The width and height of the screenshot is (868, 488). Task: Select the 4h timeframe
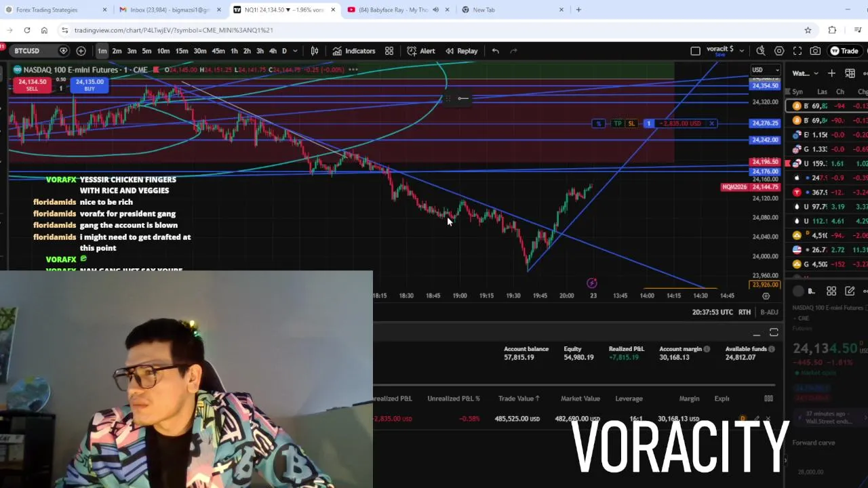[x=273, y=51]
